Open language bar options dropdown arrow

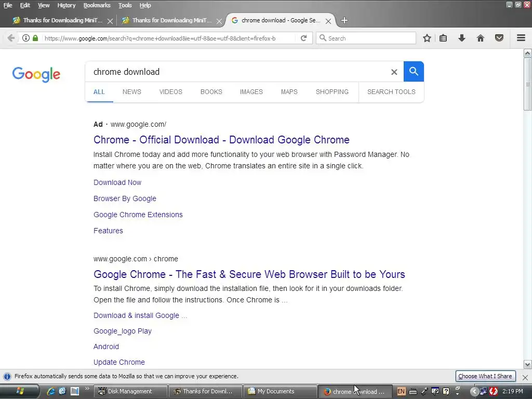click(457, 394)
